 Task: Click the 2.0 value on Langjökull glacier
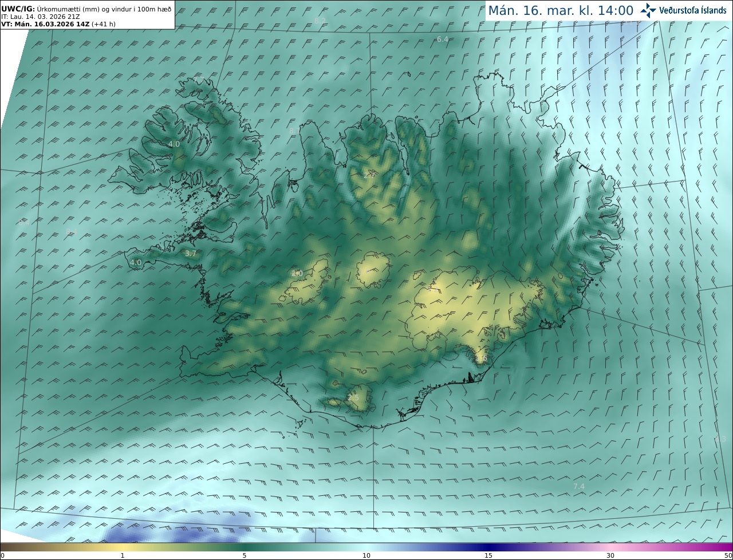pos(297,274)
